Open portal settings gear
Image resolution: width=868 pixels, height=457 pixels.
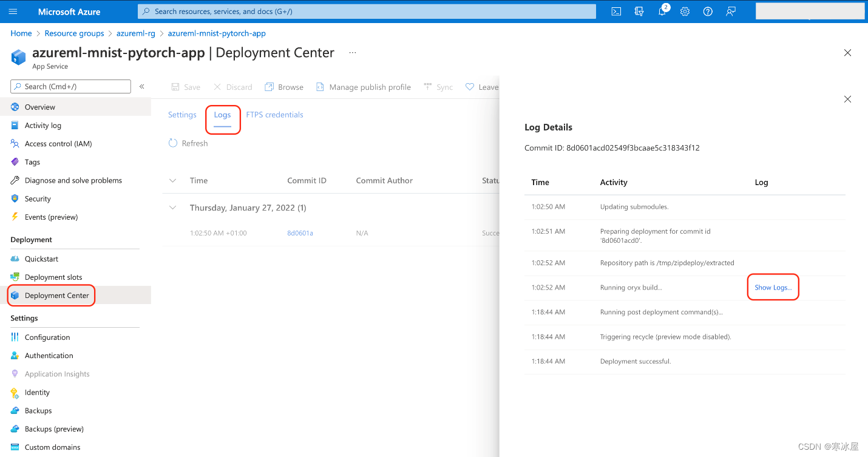click(685, 12)
